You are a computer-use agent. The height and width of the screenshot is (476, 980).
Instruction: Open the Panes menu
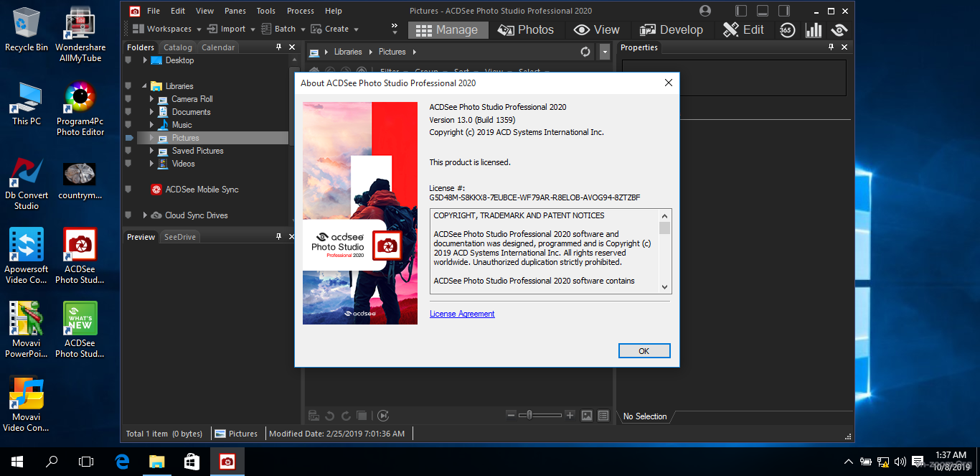[235, 11]
